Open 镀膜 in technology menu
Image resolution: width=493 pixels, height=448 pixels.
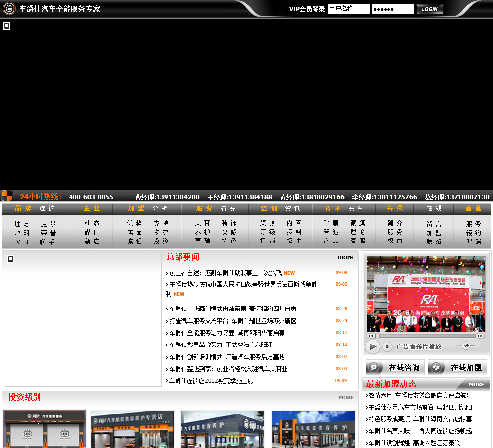(357, 223)
